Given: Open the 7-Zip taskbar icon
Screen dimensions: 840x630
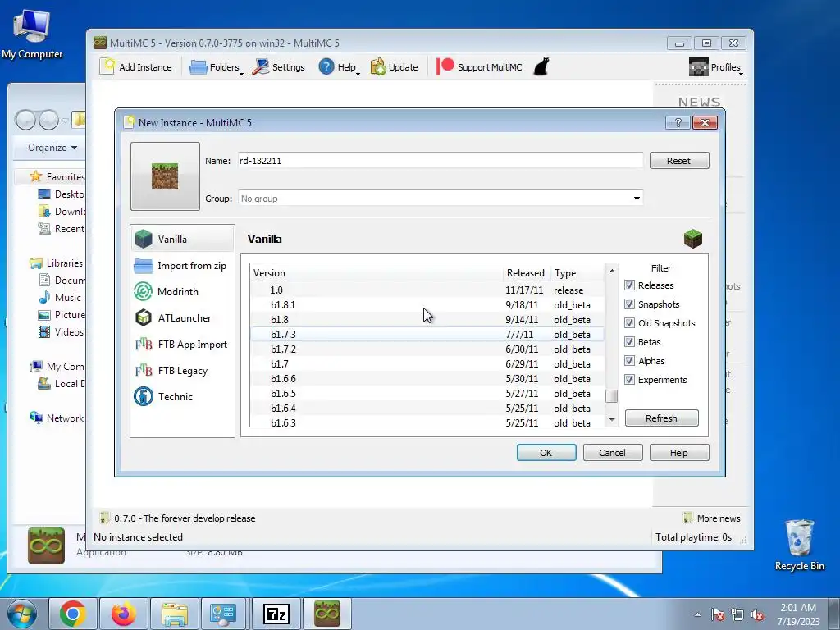Looking at the screenshot, I should tap(276, 614).
